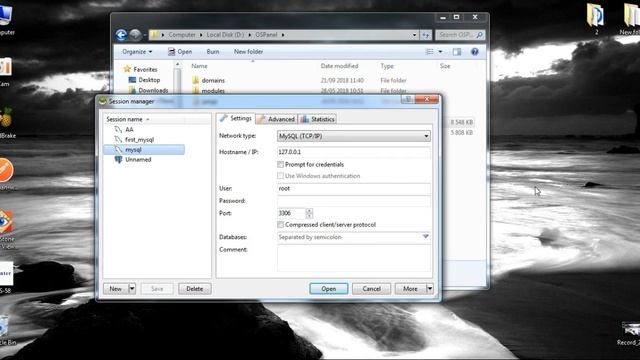640x360 pixels.
Task: Open the view options dropdown arrow
Action: tap(440, 52)
